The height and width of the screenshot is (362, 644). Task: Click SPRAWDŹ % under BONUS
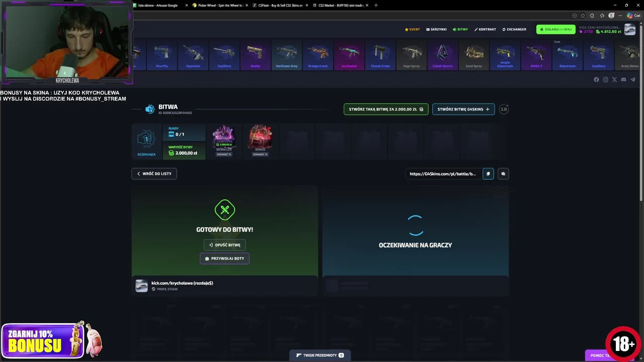[260, 154]
